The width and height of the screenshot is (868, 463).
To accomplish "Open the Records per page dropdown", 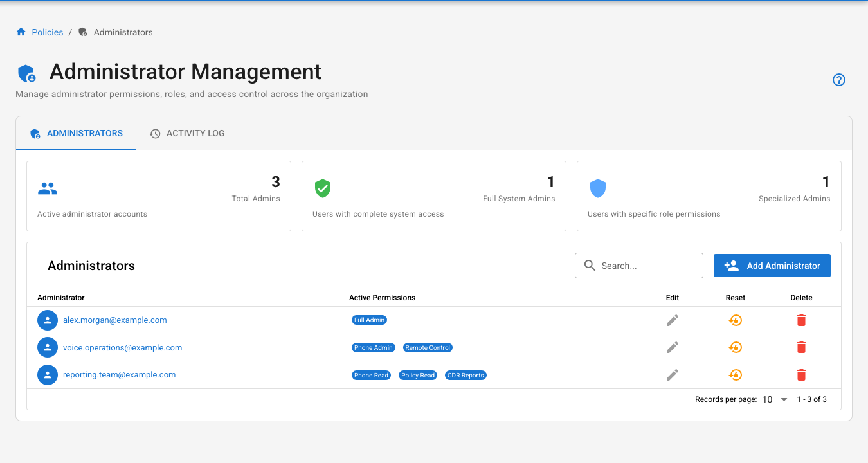I will pos(775,399).
